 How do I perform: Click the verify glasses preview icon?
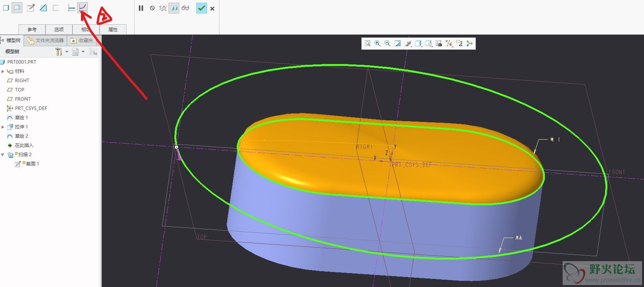coord(185,8)
